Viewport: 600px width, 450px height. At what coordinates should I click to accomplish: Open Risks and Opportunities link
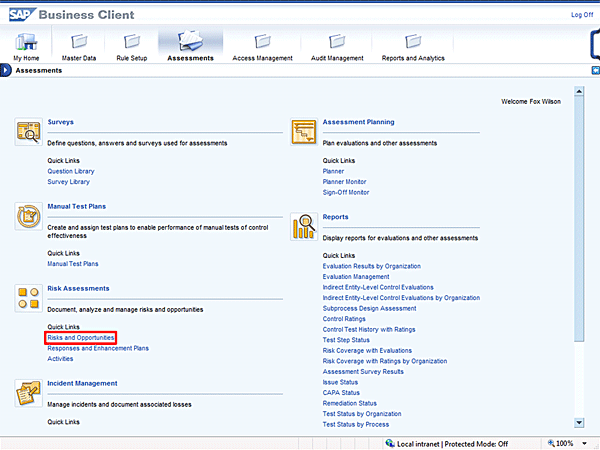81,338
